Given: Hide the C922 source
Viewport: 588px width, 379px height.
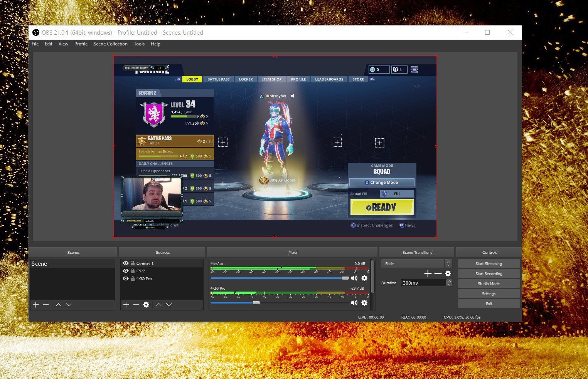Looking at the screenshot, I should coord(125,271).
